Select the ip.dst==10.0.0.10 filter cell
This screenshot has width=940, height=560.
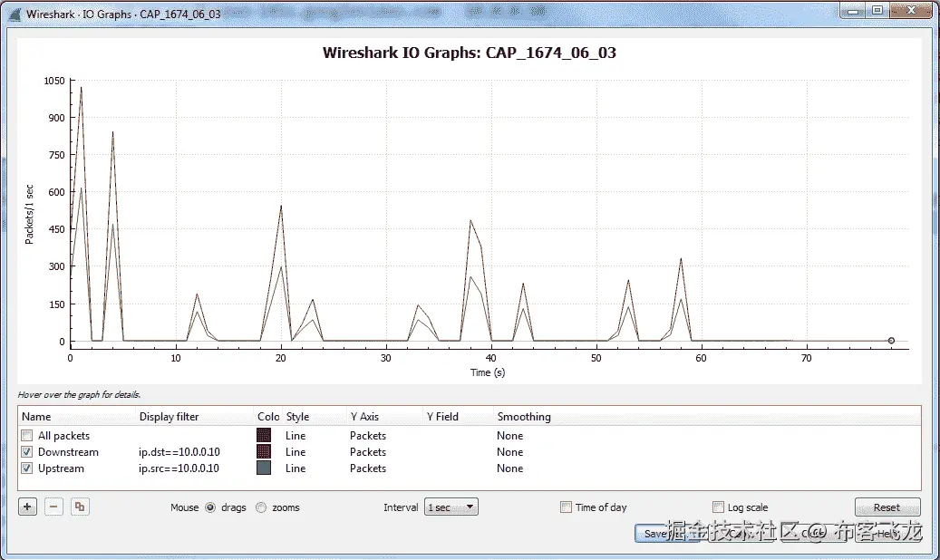(x=179, y=452)
